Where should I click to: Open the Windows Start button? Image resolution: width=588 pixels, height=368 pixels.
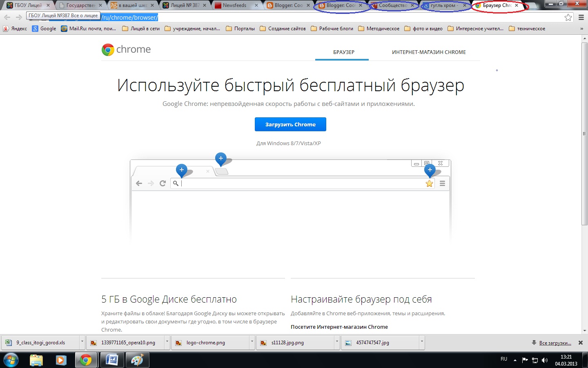tap(11, 360)
